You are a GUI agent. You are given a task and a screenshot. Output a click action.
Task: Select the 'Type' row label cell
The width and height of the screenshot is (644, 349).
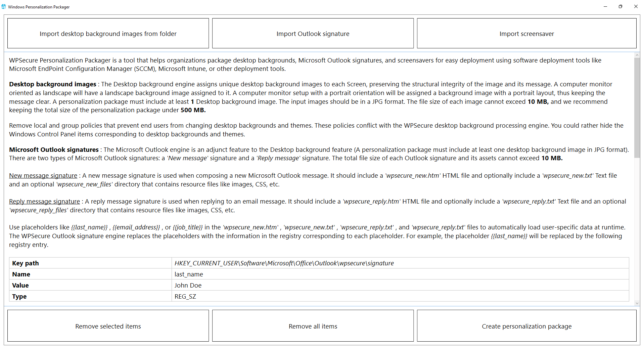pos(90,296)
